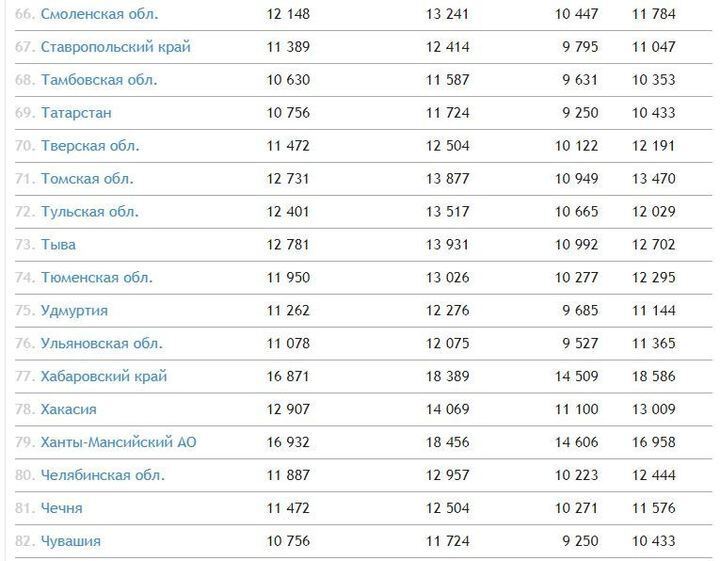Select the Чувашия link
This screenshot has width=720, height=561.
tap(70, 542)
